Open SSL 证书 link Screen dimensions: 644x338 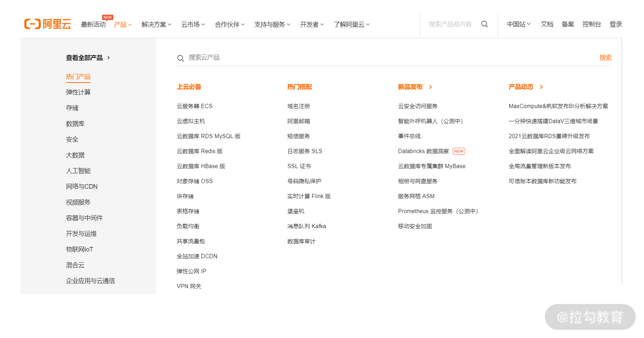pos(299,166)
